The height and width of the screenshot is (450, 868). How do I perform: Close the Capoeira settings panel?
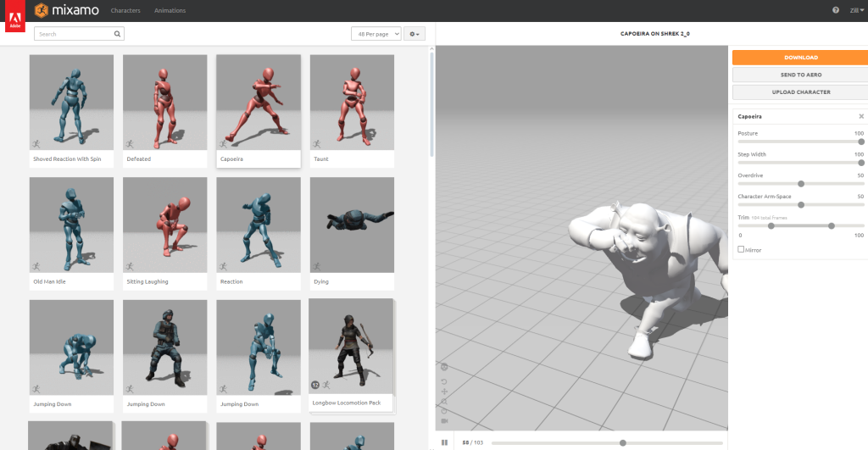[x=861, y=116]
